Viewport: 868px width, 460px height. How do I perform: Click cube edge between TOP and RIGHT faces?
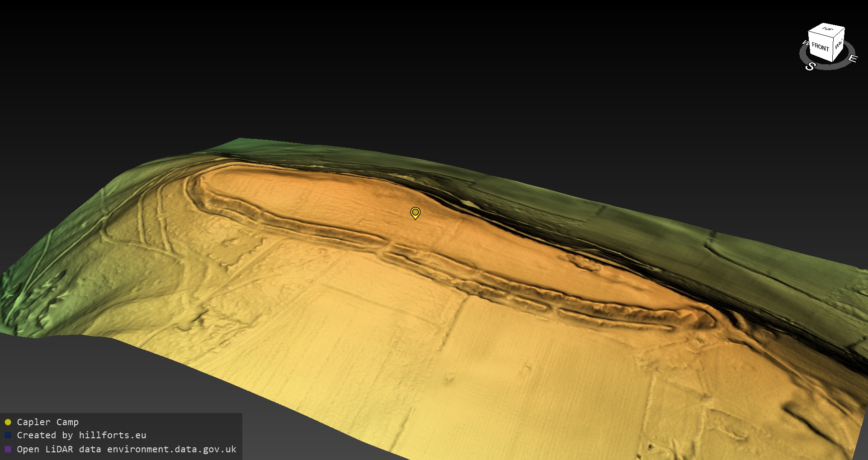coord(840,32)
